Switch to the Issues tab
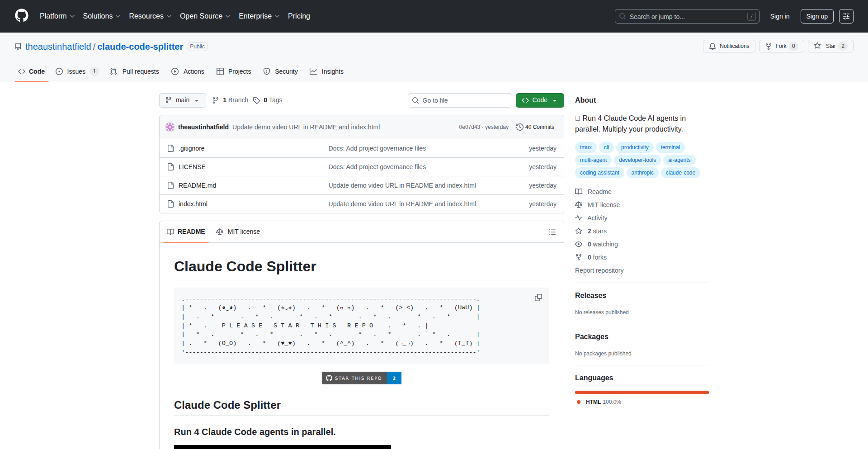This screenshot has width=868, height=449. pos(75,71)
